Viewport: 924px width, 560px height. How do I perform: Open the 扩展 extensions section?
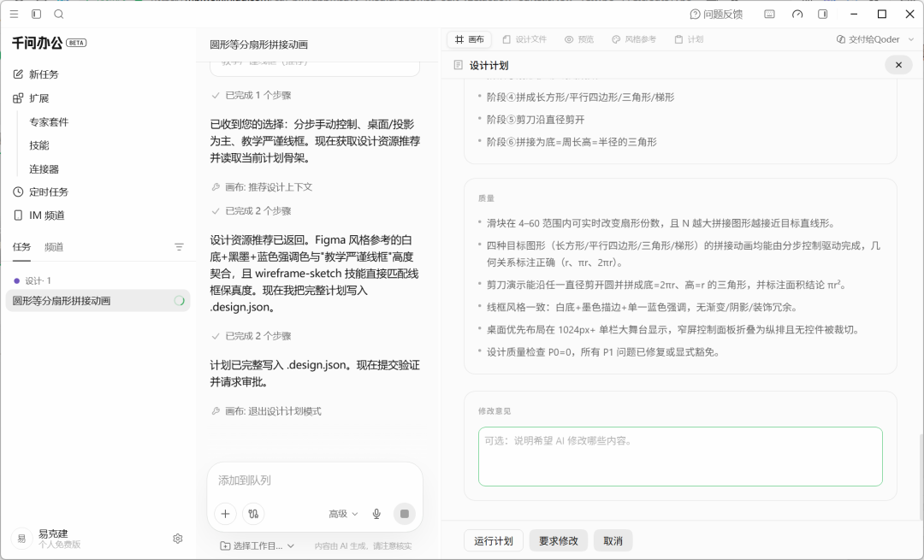coord(31,98)
